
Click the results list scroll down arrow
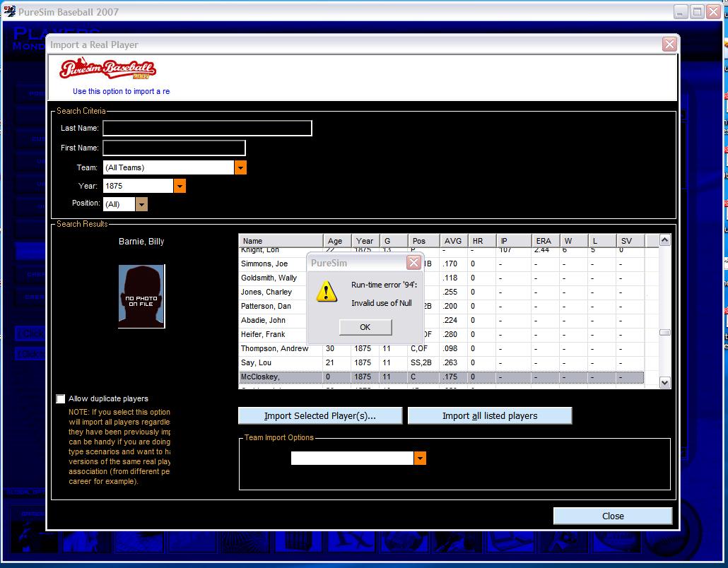click(x=665, y=383)
